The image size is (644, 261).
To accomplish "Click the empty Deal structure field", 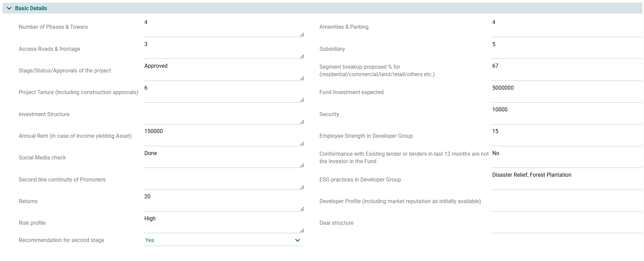I will point(565,223).
